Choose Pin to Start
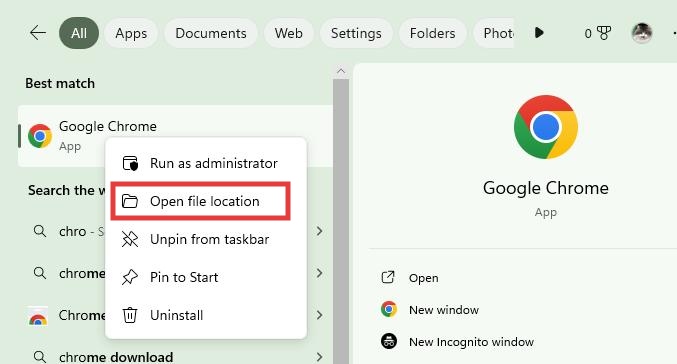The height and width of the screenshot is (364, 677). pos(206,277)
